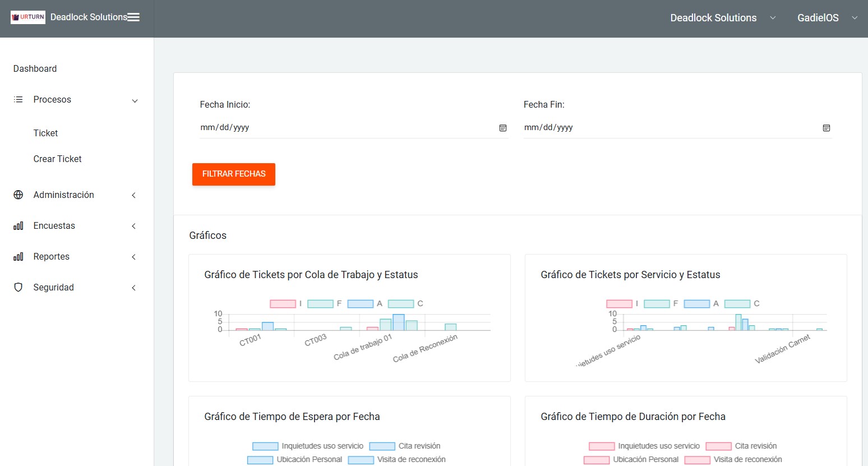Open the GadielOS user dropdown

(x=828, y=18)
